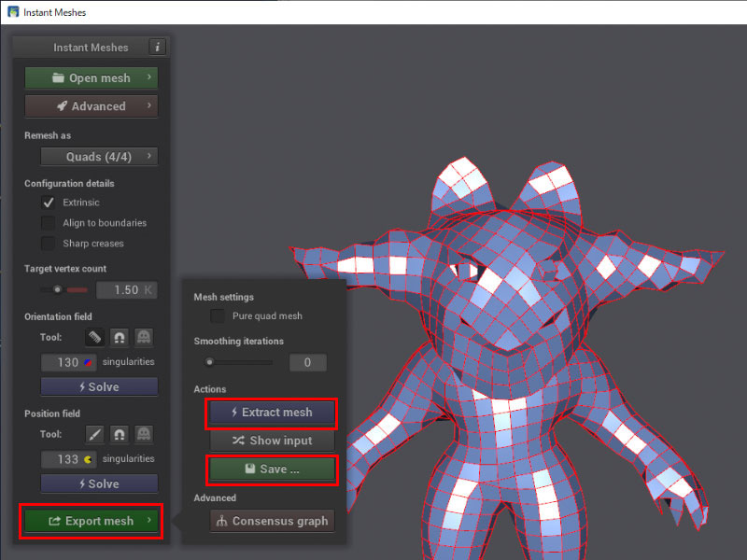The image size is (747, 560).
Task: Click Extract mesh button
Action: (272, 413)
